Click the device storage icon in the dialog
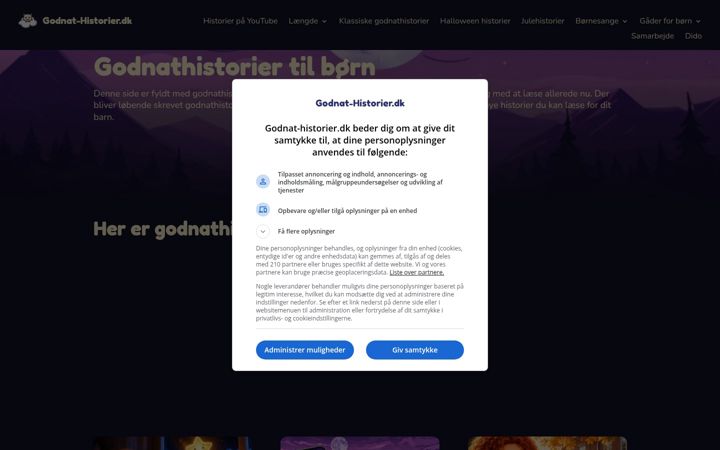The height and width of the screenshot is (450, 720). click(x=263, y=210)
